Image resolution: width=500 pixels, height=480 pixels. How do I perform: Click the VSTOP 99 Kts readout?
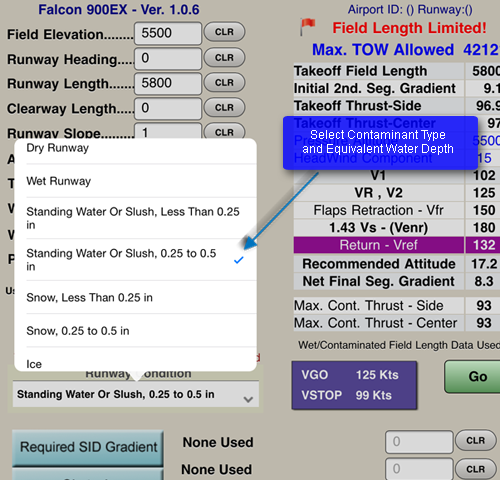[347, 395]
